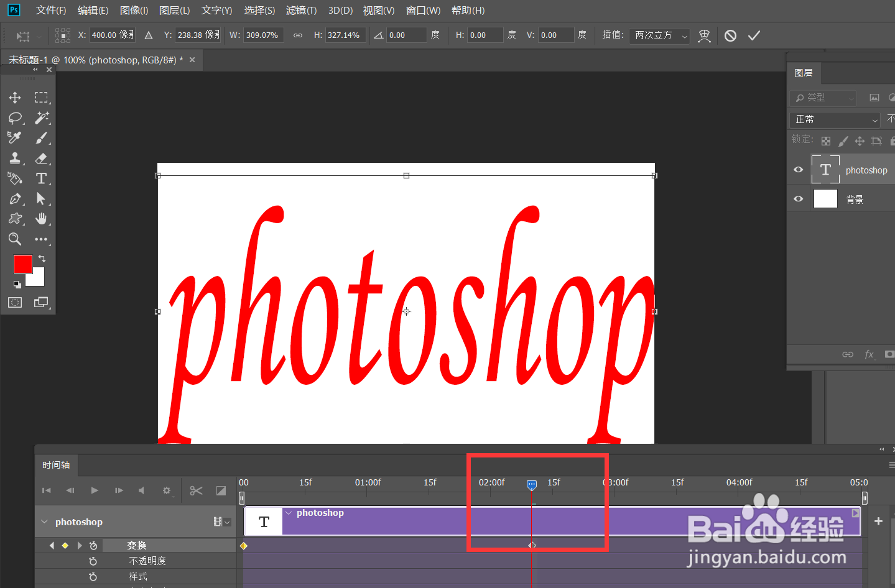Toggle Quick Mask mode

[x=15, y=303]
